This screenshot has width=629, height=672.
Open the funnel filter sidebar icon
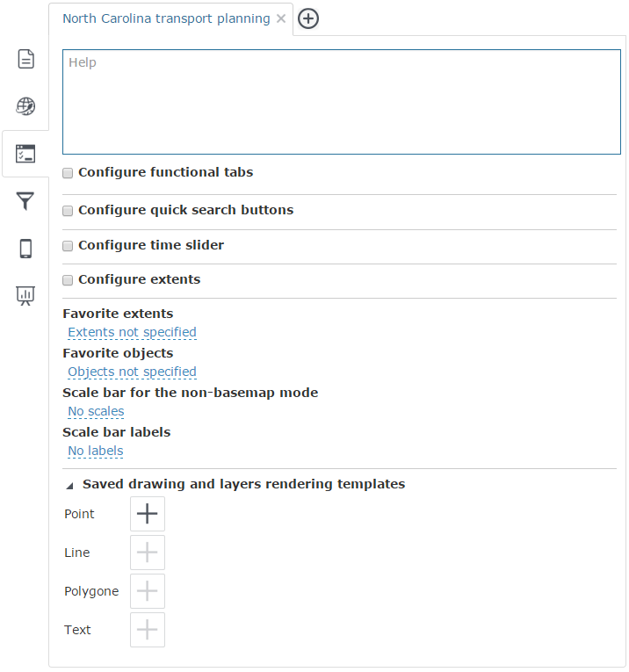pyautogui.click(x=25, y=202)
